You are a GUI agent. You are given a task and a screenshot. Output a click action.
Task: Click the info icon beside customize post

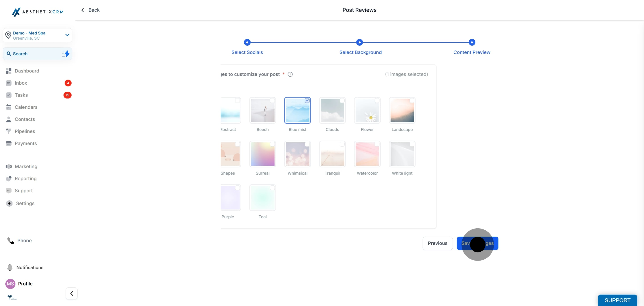[x=290, y=74]
